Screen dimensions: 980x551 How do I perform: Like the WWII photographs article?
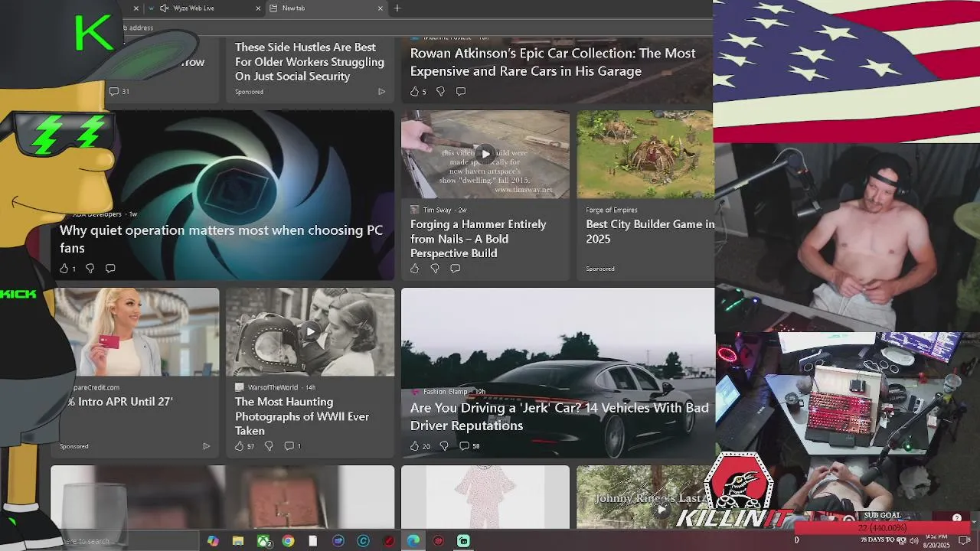[240, 446]
